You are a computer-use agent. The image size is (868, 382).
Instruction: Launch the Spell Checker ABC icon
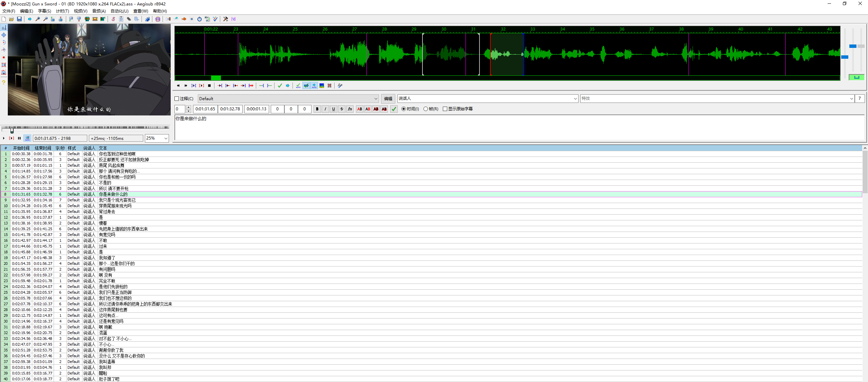215,19
